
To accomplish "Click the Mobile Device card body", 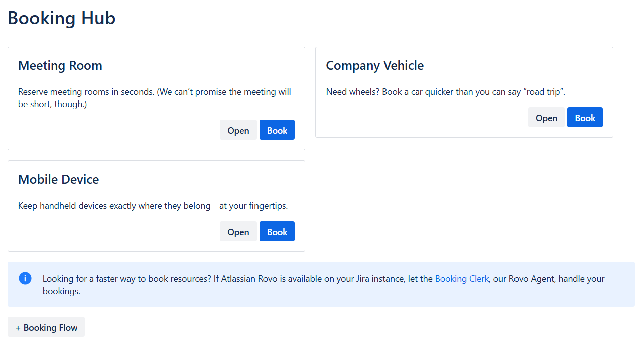I will point(153,206).
